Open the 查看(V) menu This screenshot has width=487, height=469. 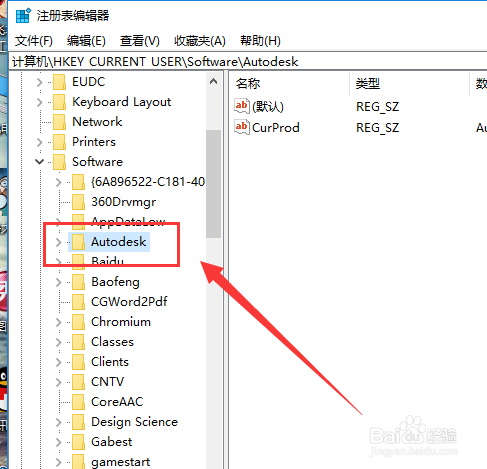coord(140,41)
